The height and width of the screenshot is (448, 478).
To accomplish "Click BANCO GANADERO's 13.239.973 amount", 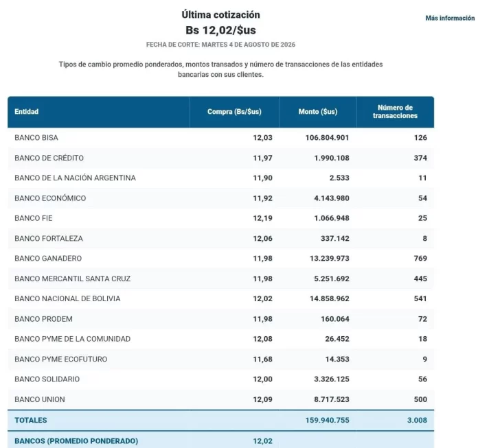I will click(x=330, y=259).
